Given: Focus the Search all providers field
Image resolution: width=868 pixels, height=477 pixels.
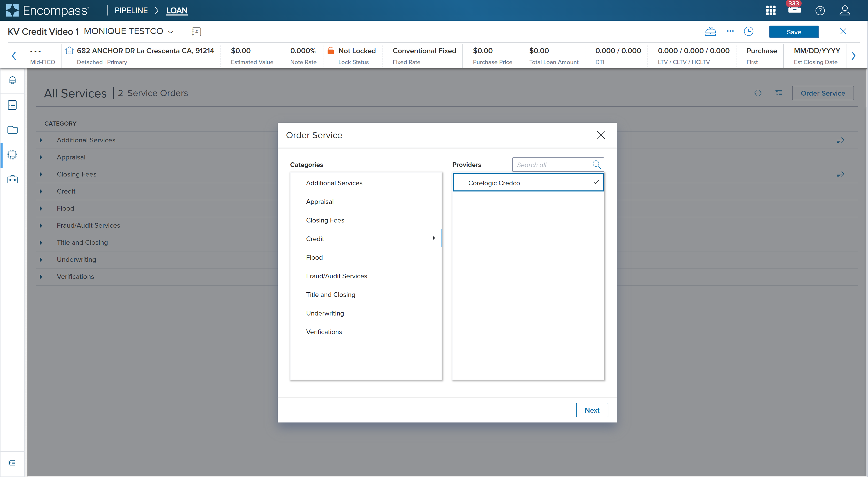Looking at the screenshot, I should tap(551, 165).
